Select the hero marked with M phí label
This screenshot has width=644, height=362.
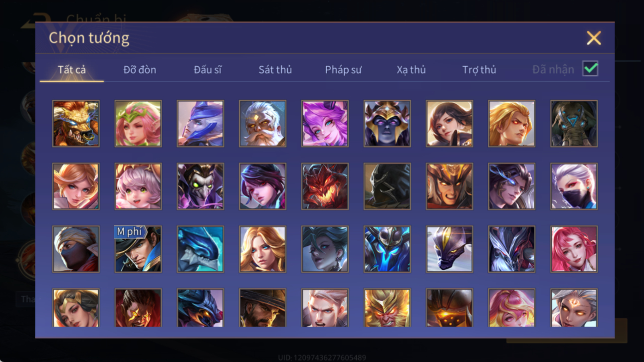coord(138,249)
